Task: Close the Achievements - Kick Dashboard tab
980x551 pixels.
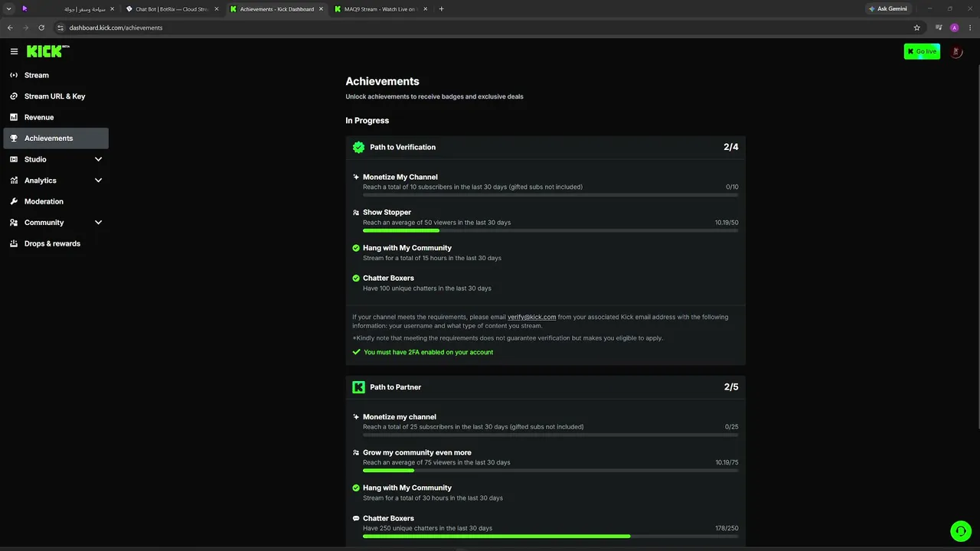Action: 321,9
